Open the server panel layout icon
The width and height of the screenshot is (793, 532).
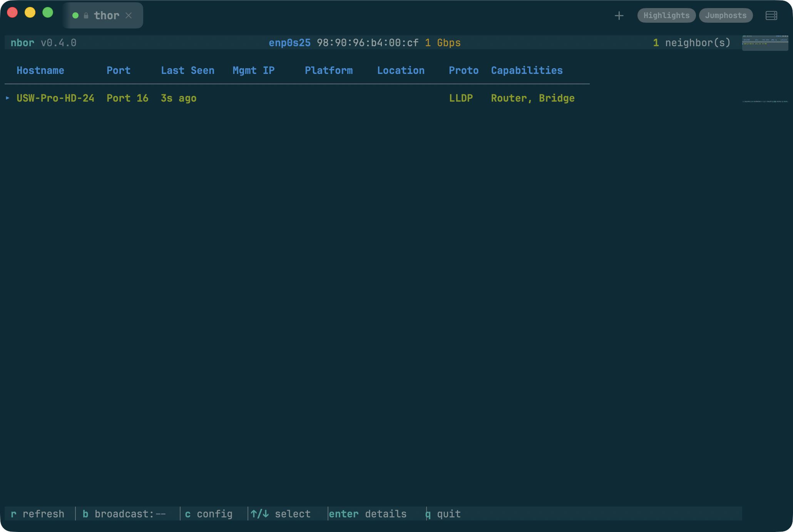pos(771,16)
